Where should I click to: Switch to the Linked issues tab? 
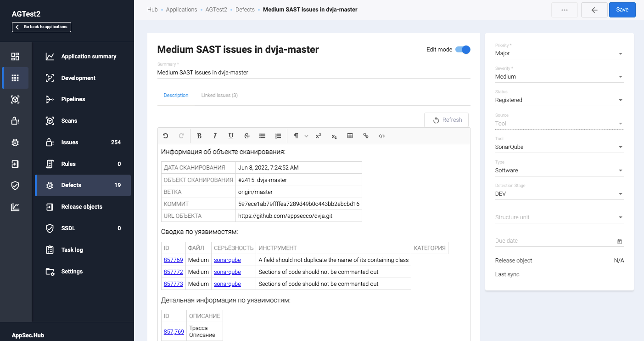point(219,96)
